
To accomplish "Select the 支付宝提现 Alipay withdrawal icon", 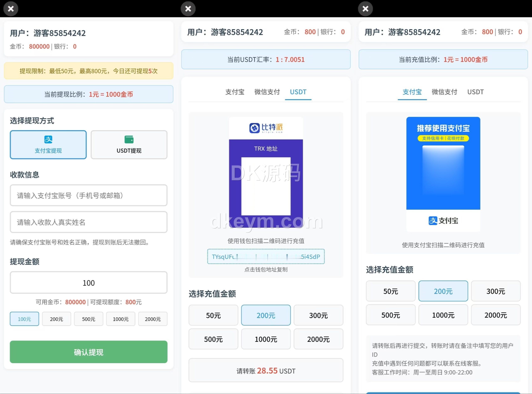I will [x=48, y=139].
